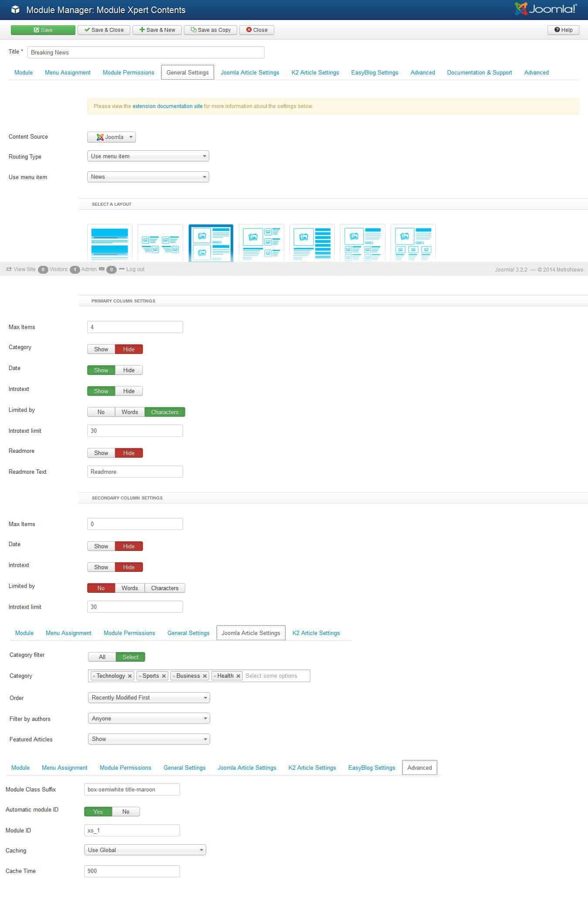Viewport: 588px width, 924px height.
Task: Set Automatic module ID to No
Action: click(126, 812)
